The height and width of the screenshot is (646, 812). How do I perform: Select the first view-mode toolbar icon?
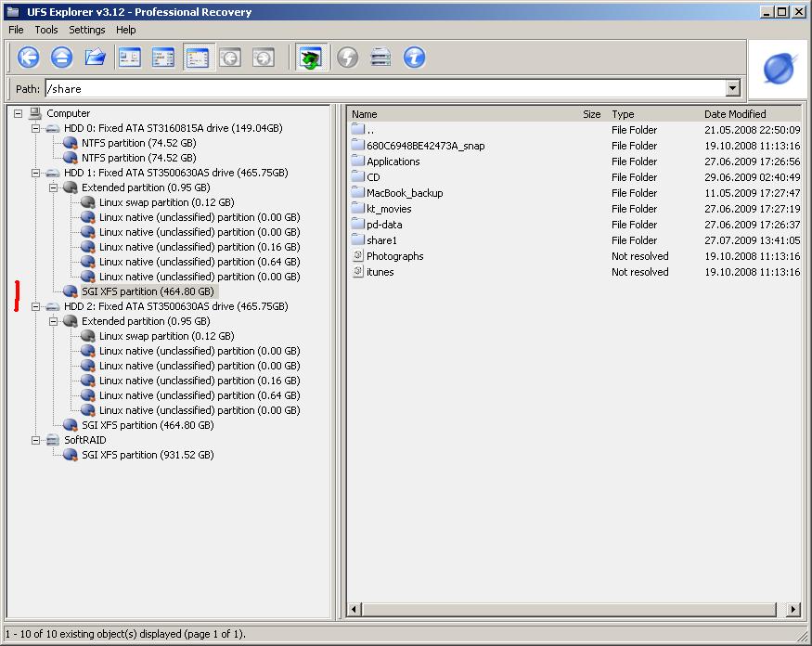click(x=130, y=58)
